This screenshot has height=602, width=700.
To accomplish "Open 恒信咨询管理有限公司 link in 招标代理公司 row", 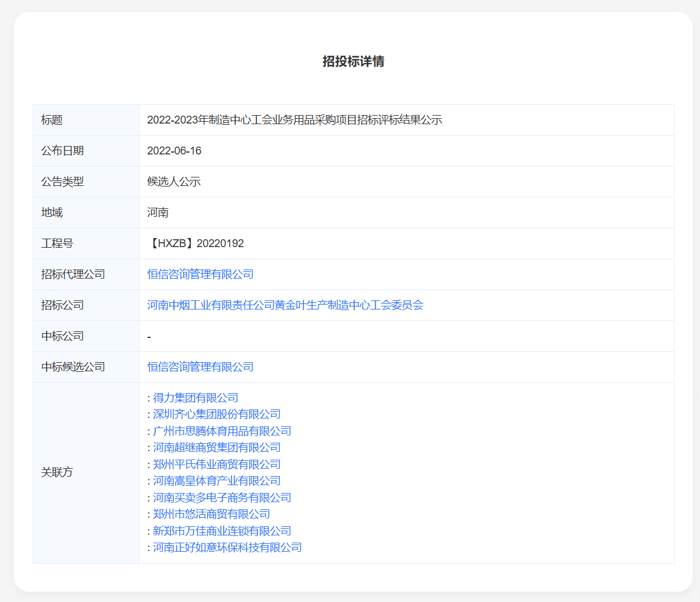I will (200, 274).
